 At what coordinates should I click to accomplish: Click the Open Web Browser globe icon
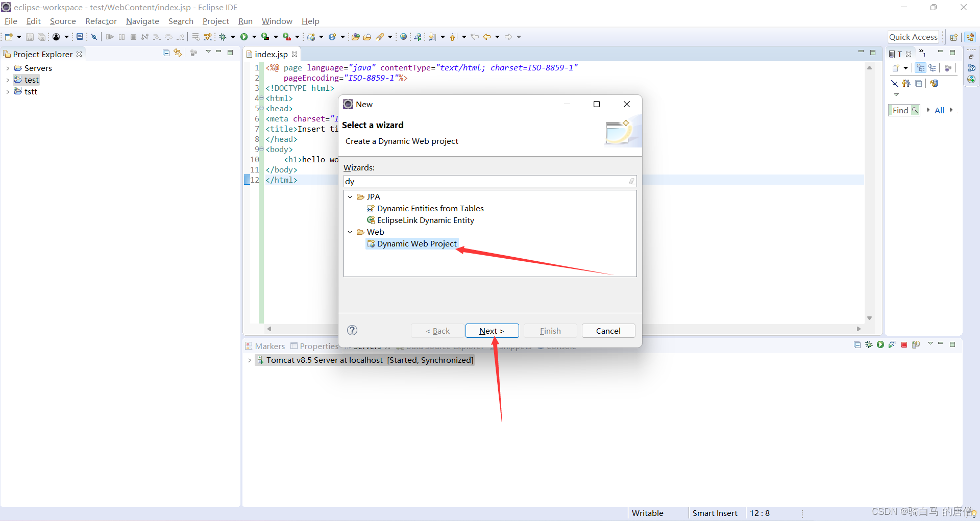[x=404, y=37]
